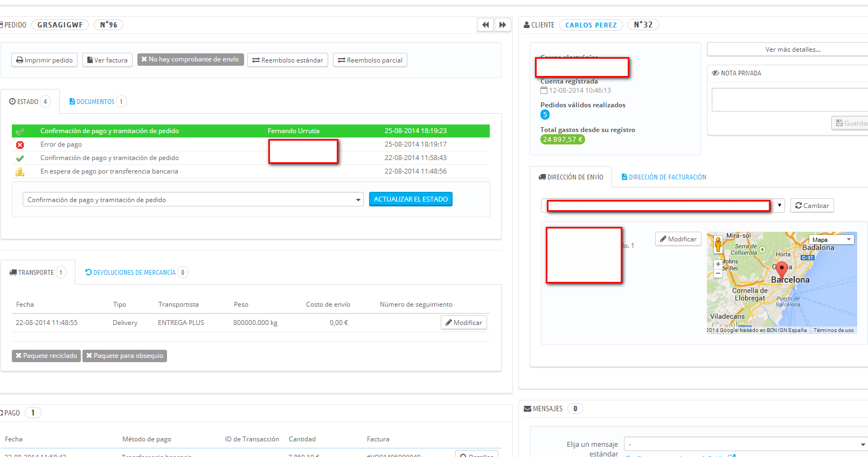Screen dimensions: 868x457
Task: Click the red map location marker
Action: [x=782, y=270]
